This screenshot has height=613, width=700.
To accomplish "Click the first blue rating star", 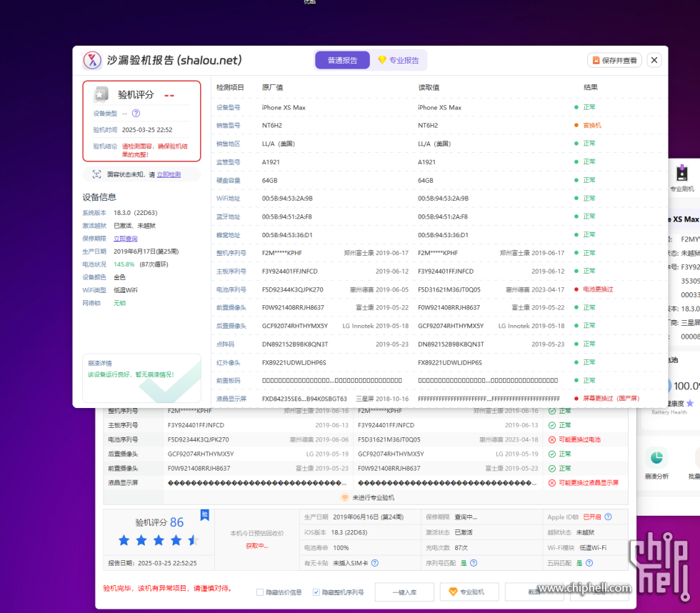I will click(124, 540).
